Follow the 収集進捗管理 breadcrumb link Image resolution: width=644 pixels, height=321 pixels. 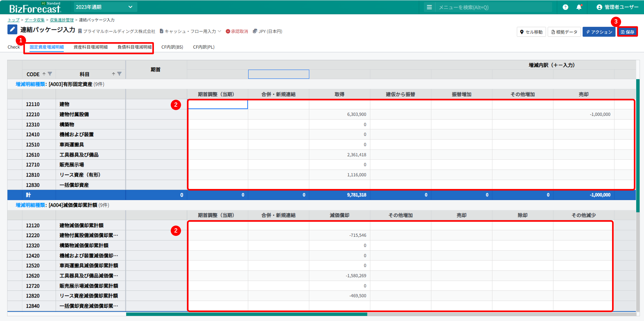61,20
